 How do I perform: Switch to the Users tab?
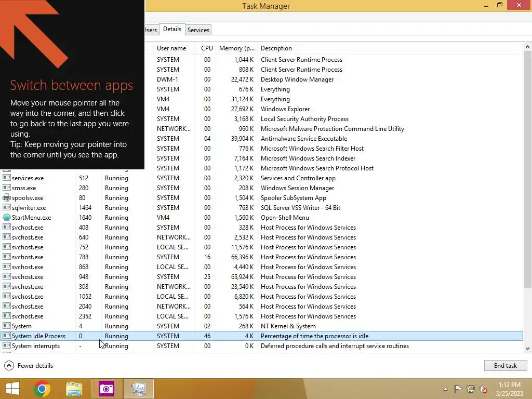click(x=151, y=30)
